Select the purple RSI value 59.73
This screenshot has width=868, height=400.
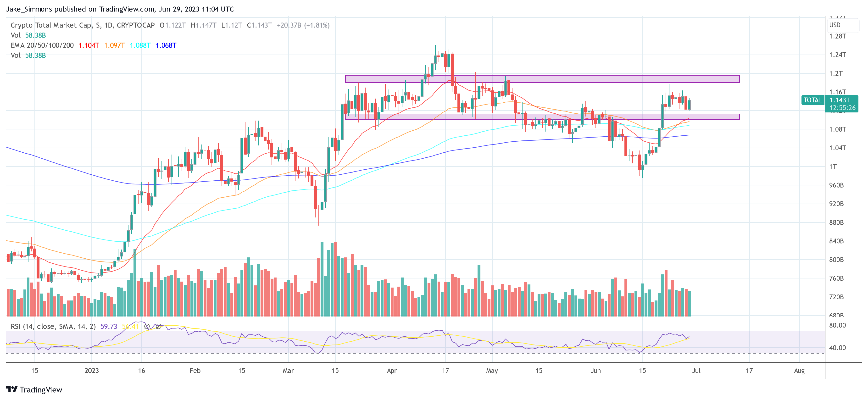(109, 326)
